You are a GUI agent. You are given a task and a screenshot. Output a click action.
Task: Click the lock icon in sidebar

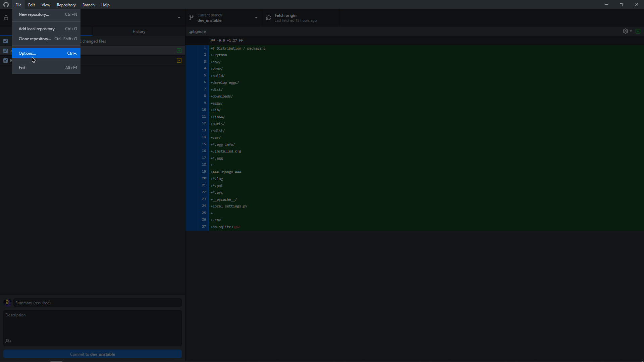[x=6, y=18]
